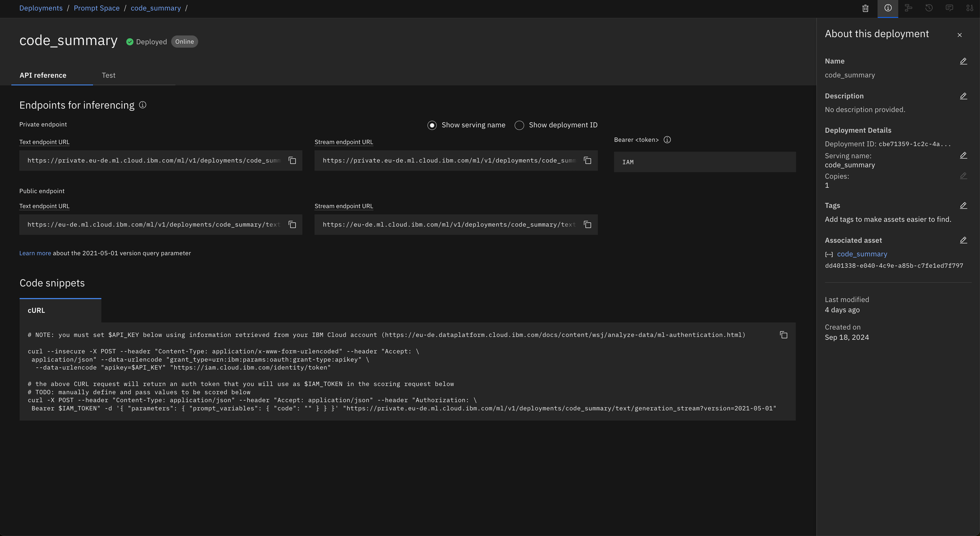View deployment history via the clock icon
The height and width of the screenshot is (536, 980).
(x=929, y=8)
